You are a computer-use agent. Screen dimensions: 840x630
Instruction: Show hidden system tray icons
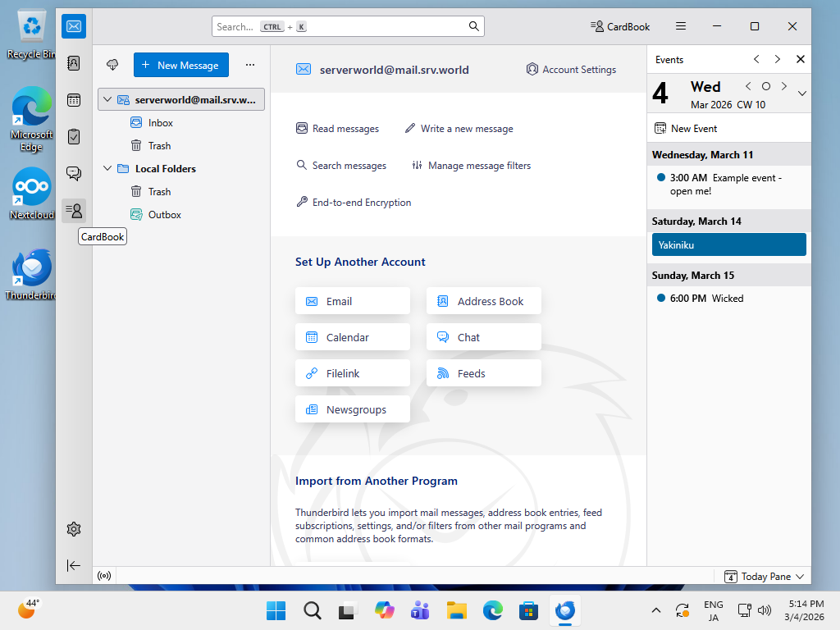coord(655,610)
